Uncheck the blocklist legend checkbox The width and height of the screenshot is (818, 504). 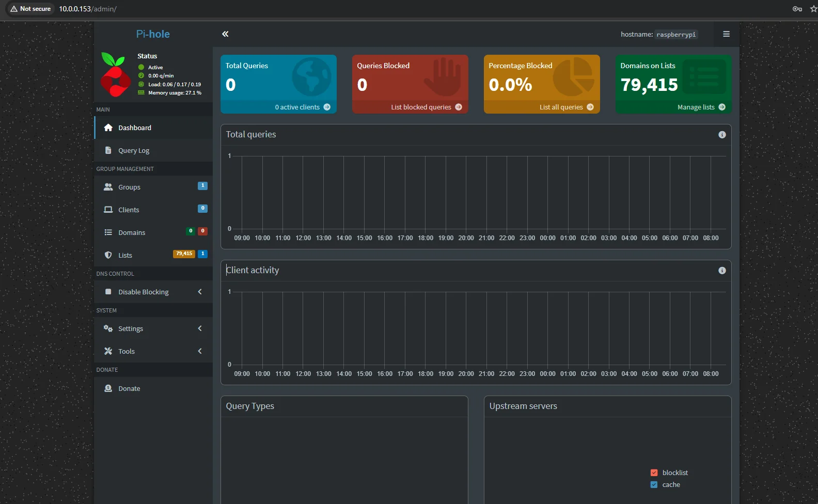click(x=654, y=472)
